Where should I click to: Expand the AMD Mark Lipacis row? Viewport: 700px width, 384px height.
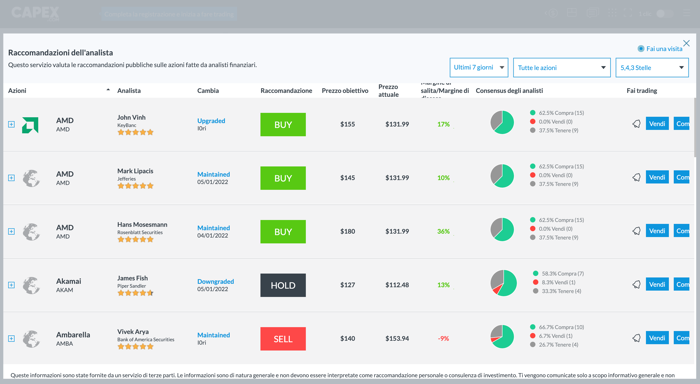pyautogui.click(x=12, y=178)
